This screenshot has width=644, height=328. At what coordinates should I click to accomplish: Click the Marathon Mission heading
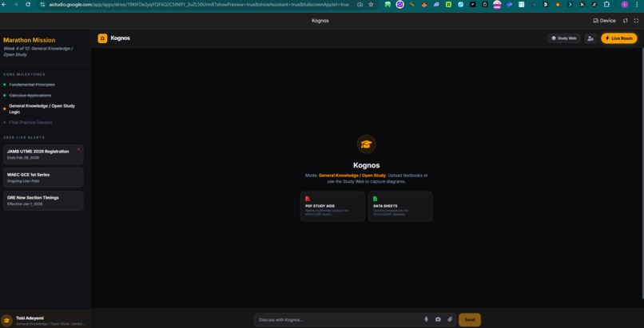29,40
